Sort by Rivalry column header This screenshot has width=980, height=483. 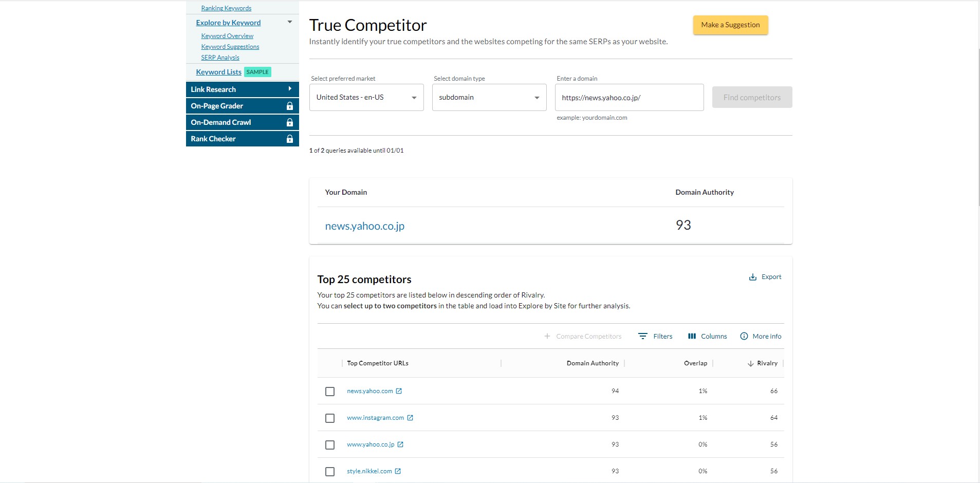click(767, 363)
